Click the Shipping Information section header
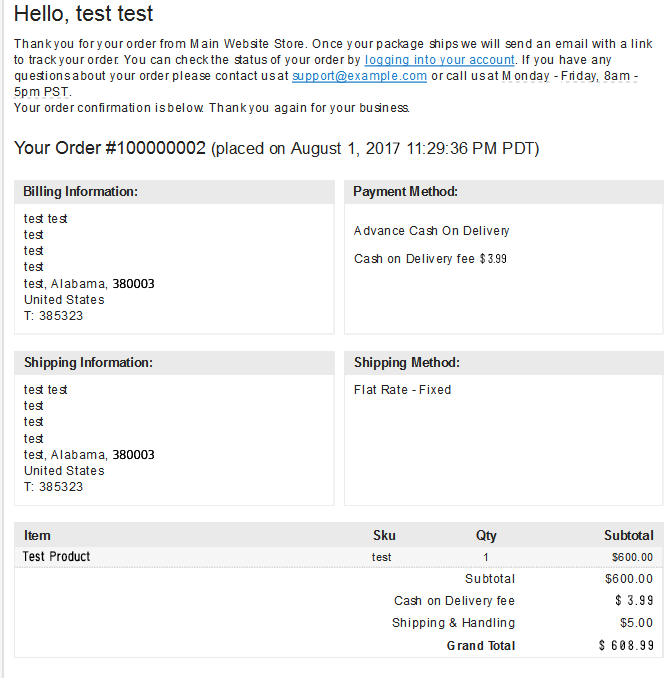 tap(88, 363)
